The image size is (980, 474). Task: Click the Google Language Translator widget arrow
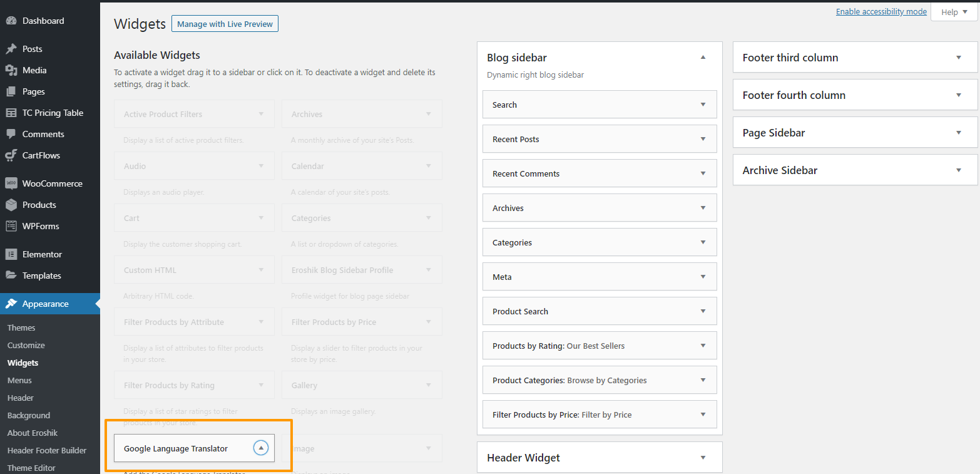point(261,448)
